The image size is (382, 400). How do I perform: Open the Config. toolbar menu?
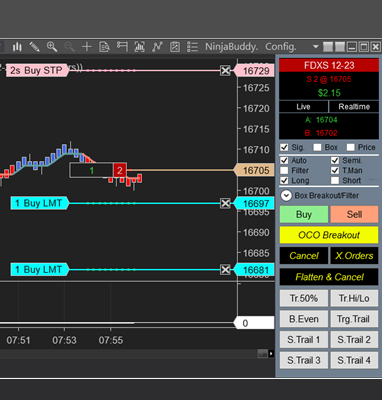point(280,47)
